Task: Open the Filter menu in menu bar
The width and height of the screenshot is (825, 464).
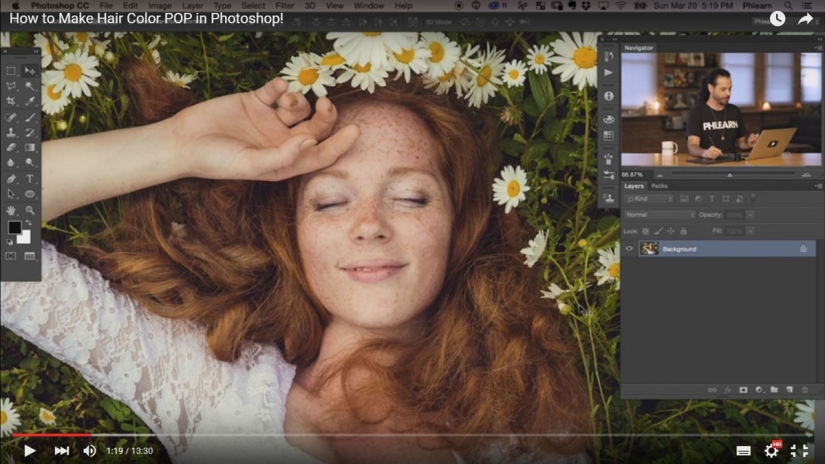Action: coord(285,6)
